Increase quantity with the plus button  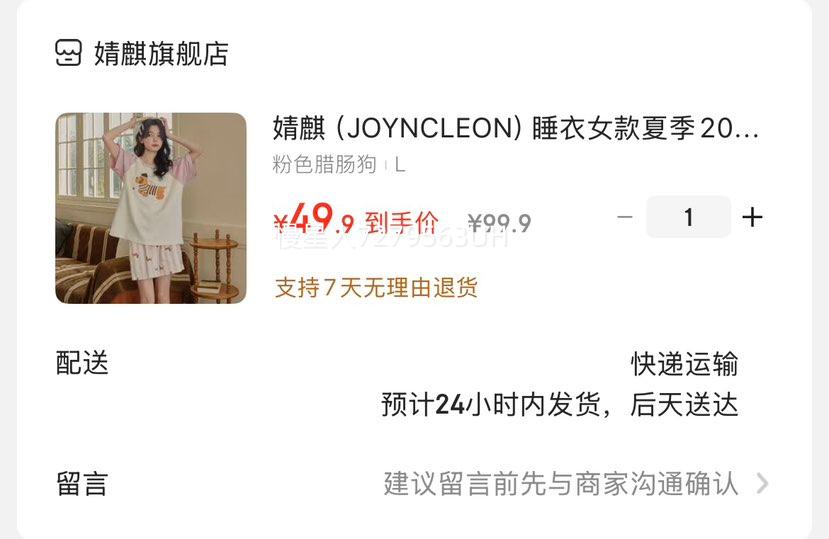752,217
